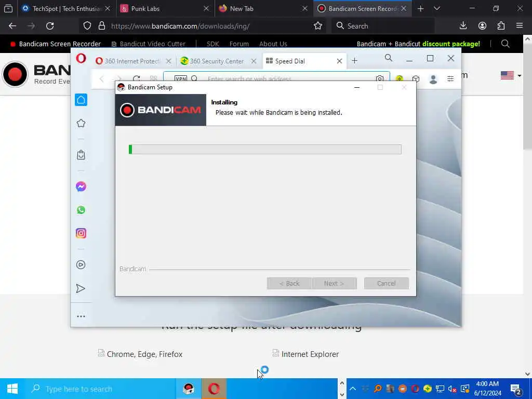Viewport: 532px width, 399px height.
Task: Click Opera profile account icon
Action: [433, 79]
